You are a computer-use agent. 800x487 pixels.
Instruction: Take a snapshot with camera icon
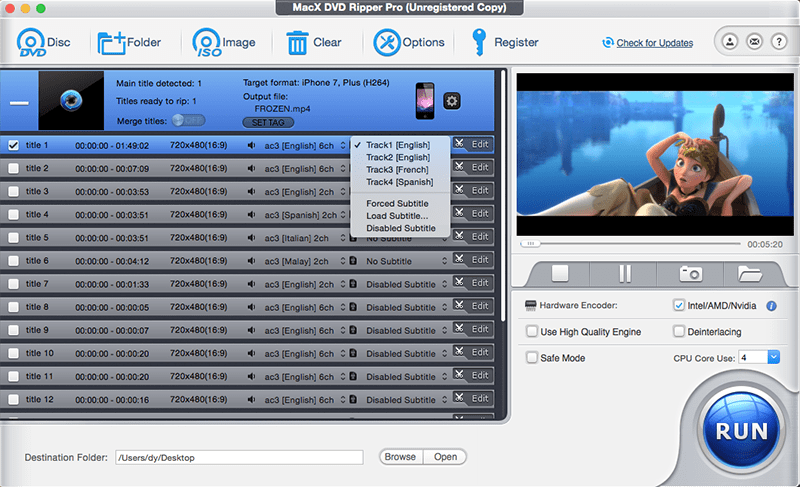pyautogui.click(x=691, y=274)
